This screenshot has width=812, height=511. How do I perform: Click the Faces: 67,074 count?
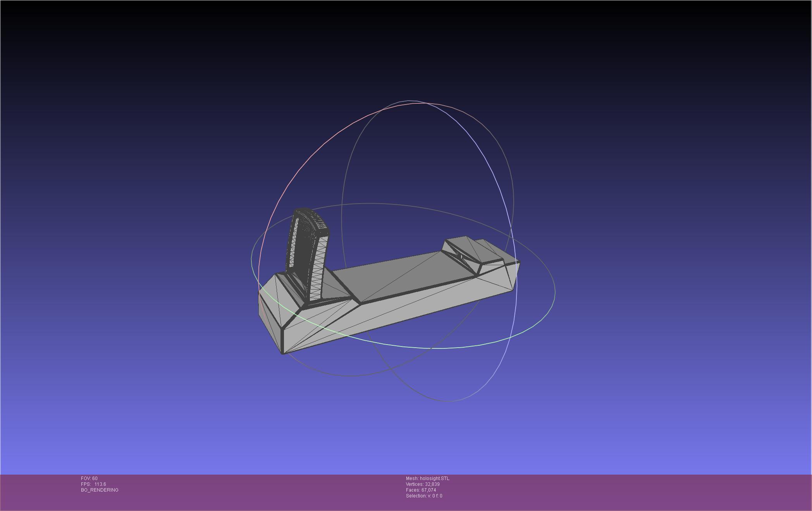421,490
